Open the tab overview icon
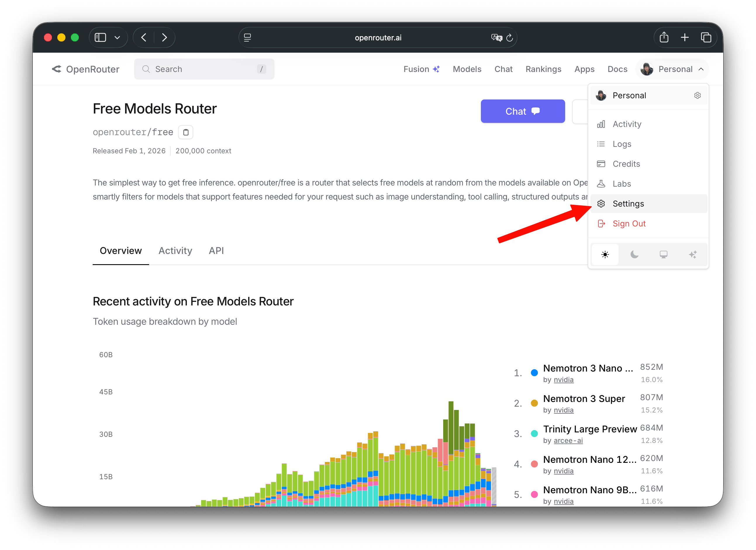The image size is (756, 550). [706, 37]
